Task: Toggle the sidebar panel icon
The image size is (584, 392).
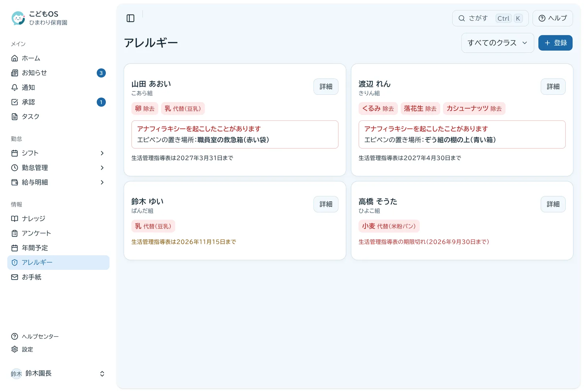Action: [130, 18]
